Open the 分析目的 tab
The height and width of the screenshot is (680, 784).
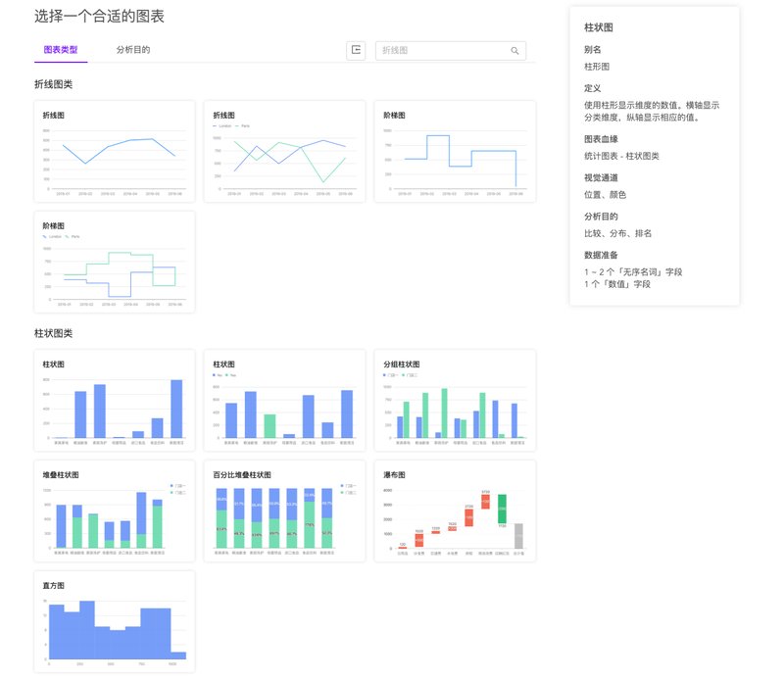point(132,49)
